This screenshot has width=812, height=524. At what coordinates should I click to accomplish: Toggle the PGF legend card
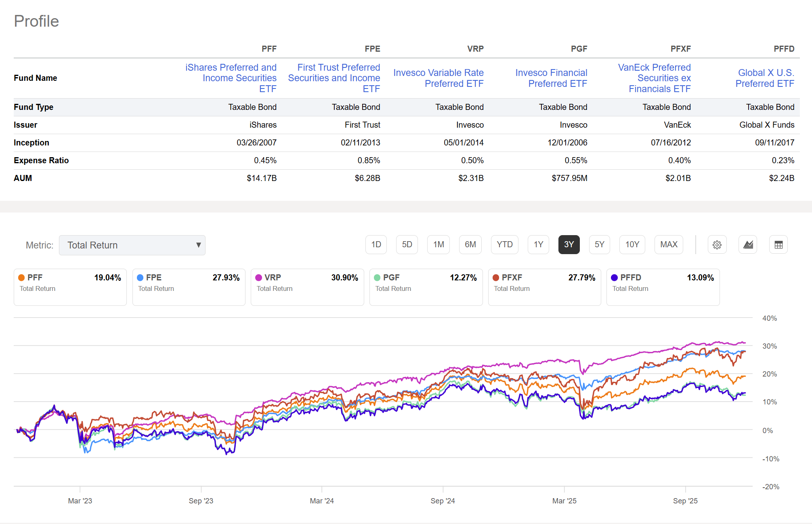point(426,287)
